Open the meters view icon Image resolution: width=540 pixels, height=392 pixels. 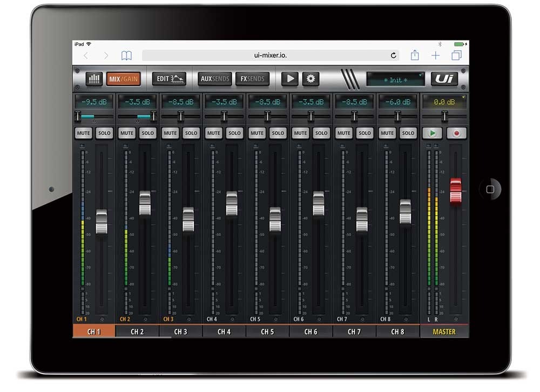[x=94, y=78]
